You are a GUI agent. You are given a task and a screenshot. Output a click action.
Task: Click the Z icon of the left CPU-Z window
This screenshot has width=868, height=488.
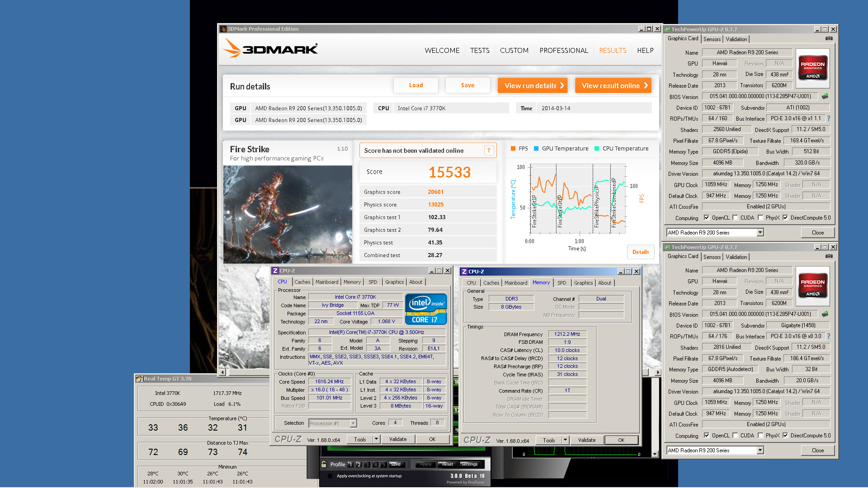click(x=275, y=271)
